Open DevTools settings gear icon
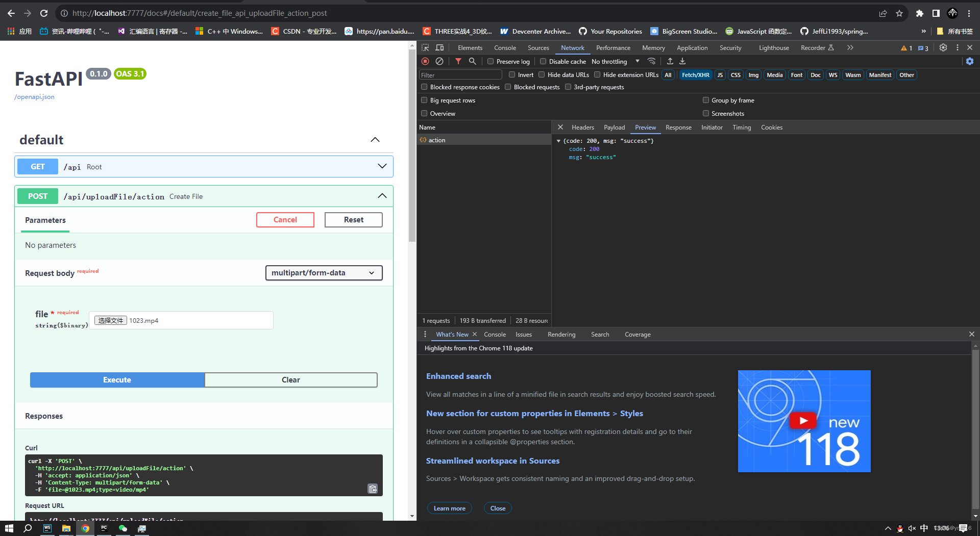Viewport: 980px width, 536px height. click(x=943, y=47)
